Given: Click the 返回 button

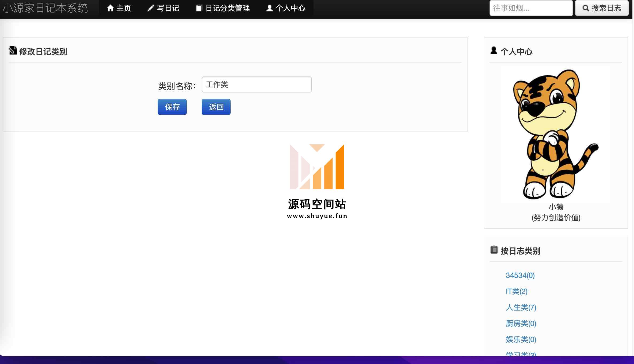Looking at the screenshot, I should [216, 107].
